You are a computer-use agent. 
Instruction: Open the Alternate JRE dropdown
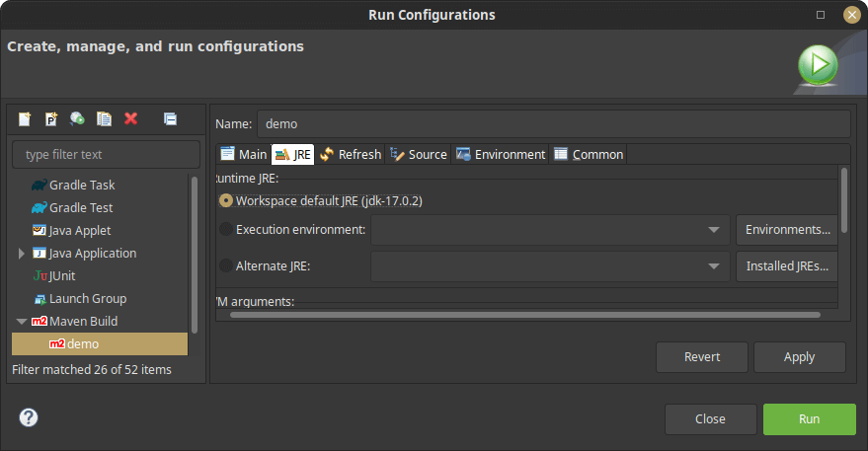(550, 266)
